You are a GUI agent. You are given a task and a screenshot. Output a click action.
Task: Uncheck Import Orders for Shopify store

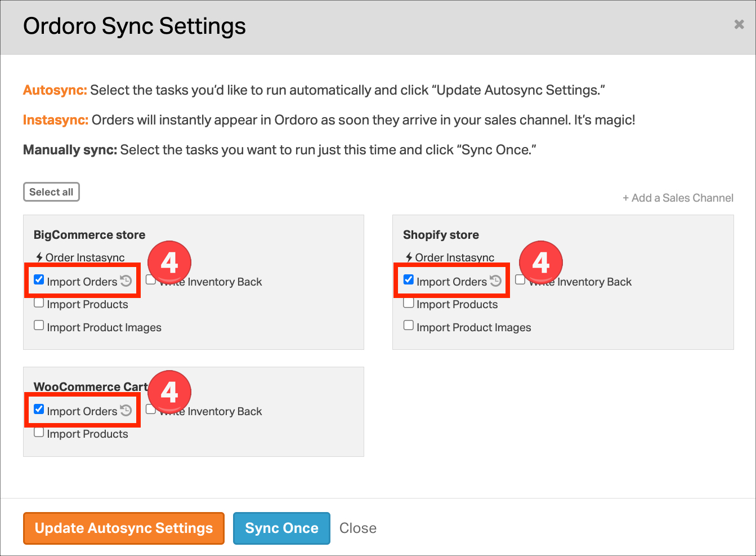coord(409,279)
